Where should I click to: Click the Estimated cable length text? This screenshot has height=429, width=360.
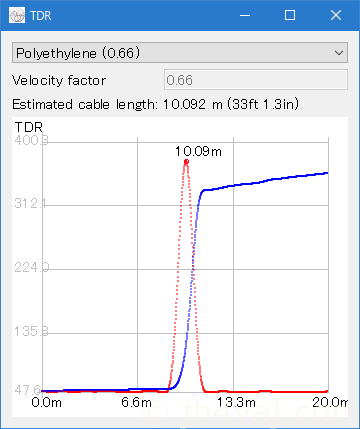click(155, 104)
